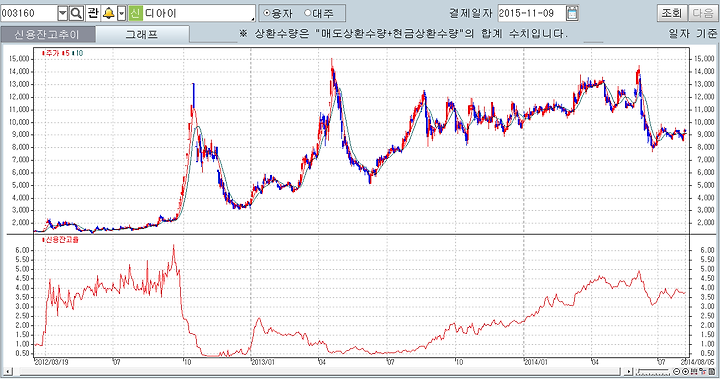Click the stock code input field 003160
This screenshot has height=379, width=720.
click(x=29, y=13)
